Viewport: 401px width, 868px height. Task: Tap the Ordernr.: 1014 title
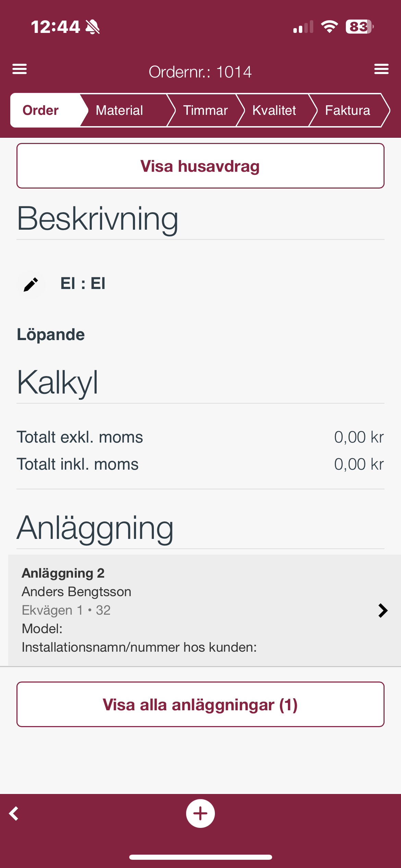coord(200,72)
